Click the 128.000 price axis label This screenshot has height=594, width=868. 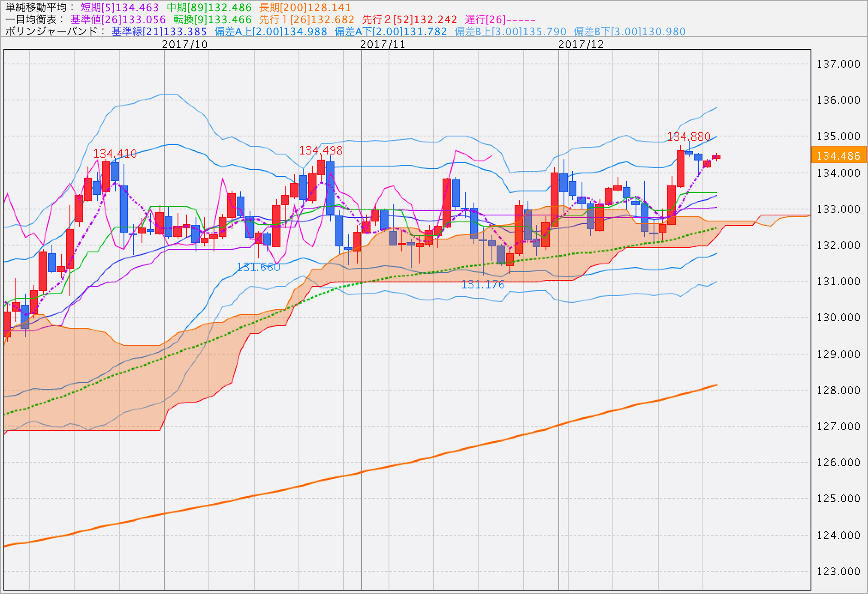click(x=839, y=390)
